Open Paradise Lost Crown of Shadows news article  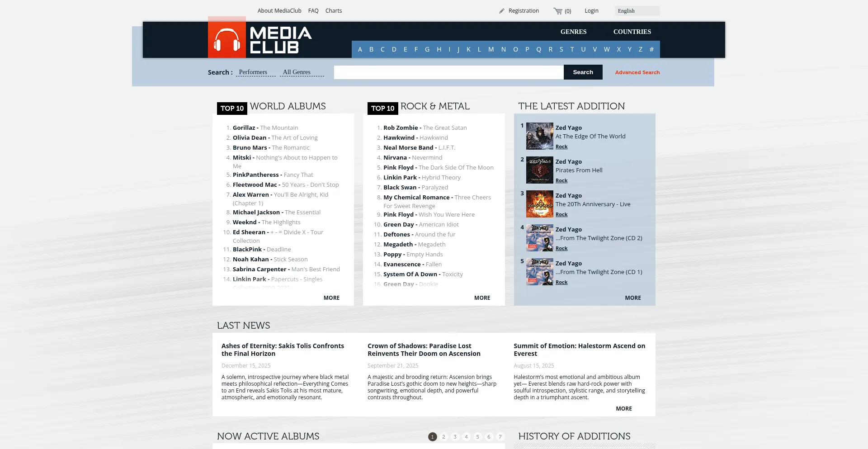[x=424, y=350]
